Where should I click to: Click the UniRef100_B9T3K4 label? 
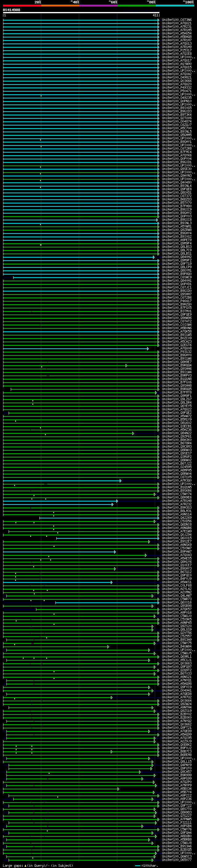[x=177, y=115]
